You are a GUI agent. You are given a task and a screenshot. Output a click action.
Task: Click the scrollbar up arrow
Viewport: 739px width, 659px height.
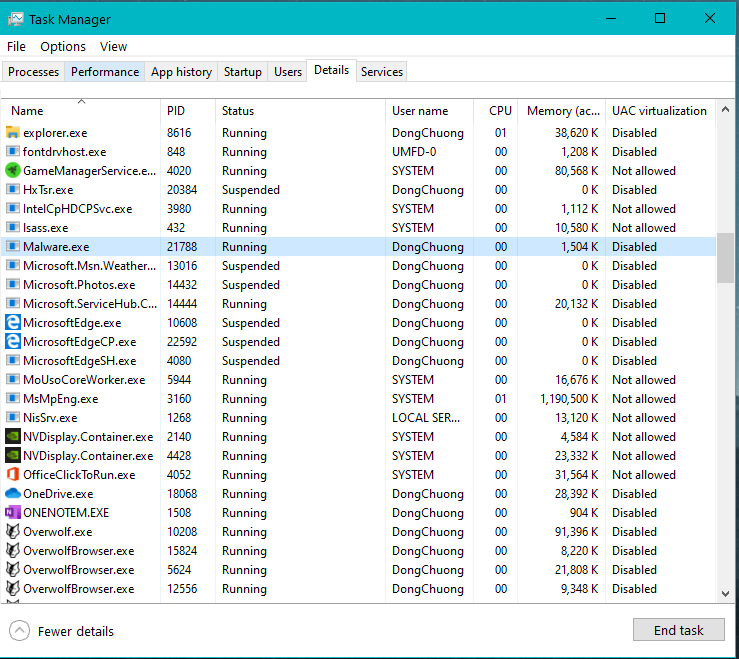(725, 110)
